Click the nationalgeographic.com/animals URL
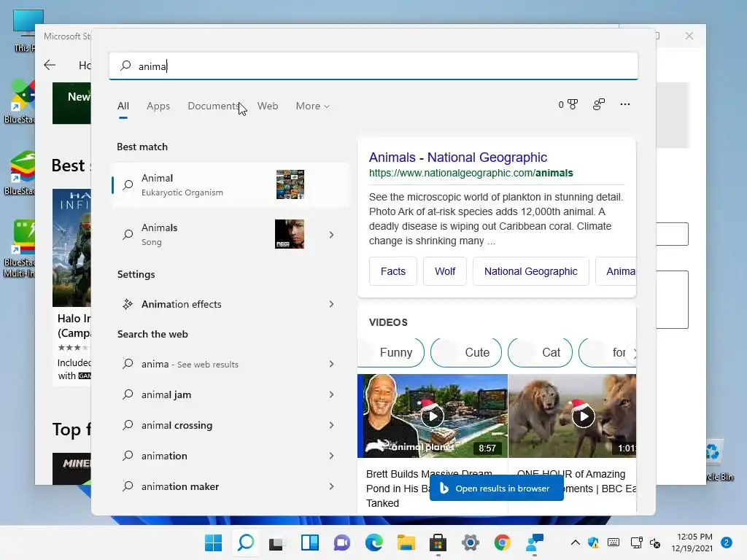Screen dimensions: 747x560 tap(471, 173)
